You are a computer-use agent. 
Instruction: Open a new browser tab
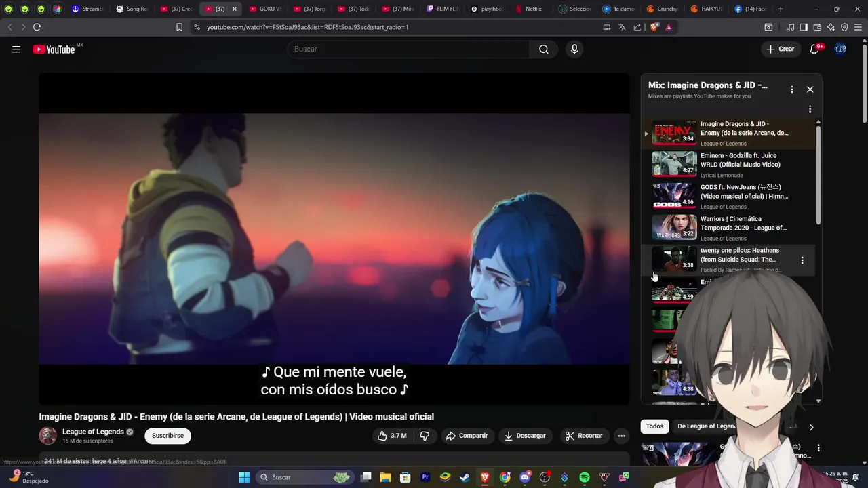(x=781, y=9)
